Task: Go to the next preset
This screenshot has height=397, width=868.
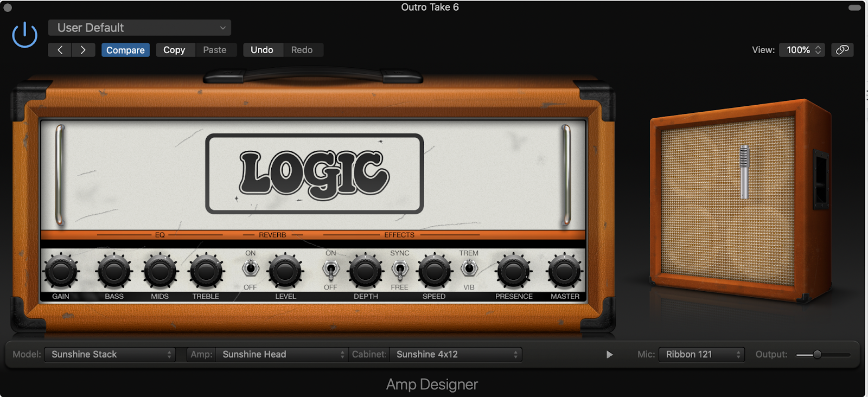Action: point(83,50)
